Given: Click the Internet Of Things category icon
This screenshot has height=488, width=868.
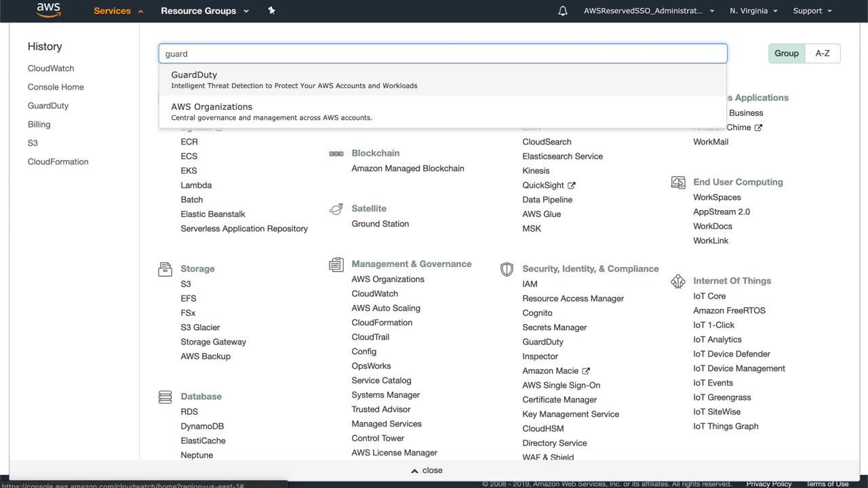Looking at the screenshot, I should pos(677,281).
